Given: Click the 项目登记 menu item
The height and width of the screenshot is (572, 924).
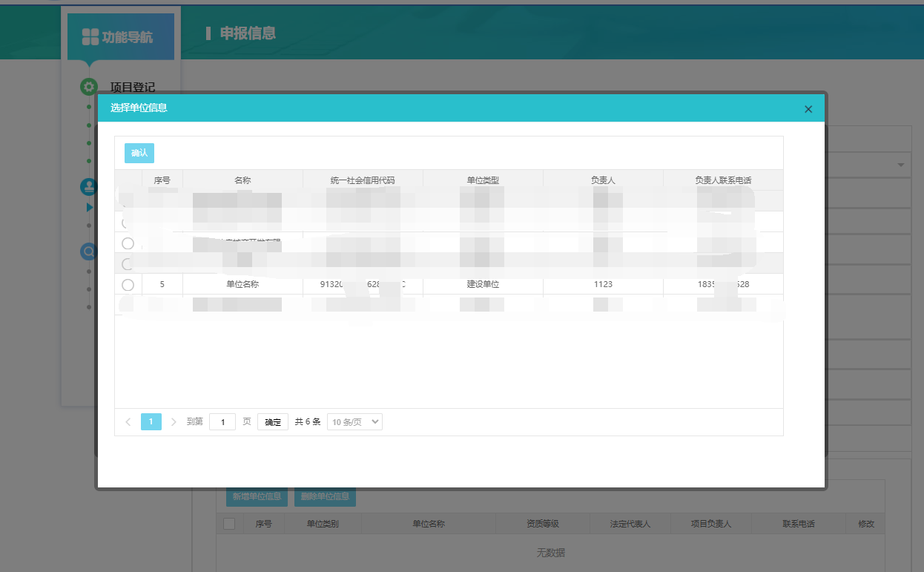Looking at the screenshot, I should coord(133,87).
